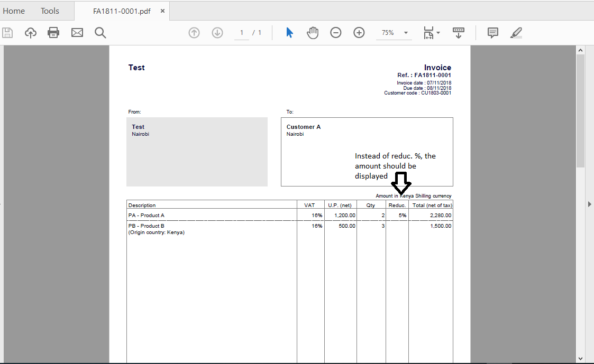Click the 'Qty' column header
Image resolution: width=594 pixels, height=364 pixels.
point(370,206)
